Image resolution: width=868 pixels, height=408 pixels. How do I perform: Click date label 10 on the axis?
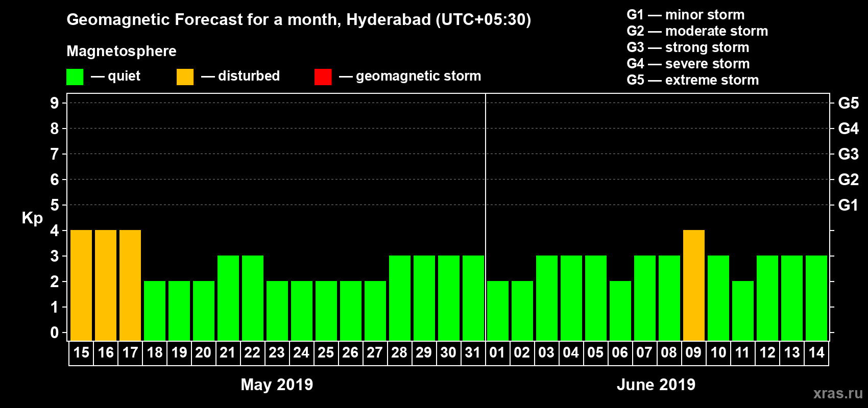[x=718, y=353]
